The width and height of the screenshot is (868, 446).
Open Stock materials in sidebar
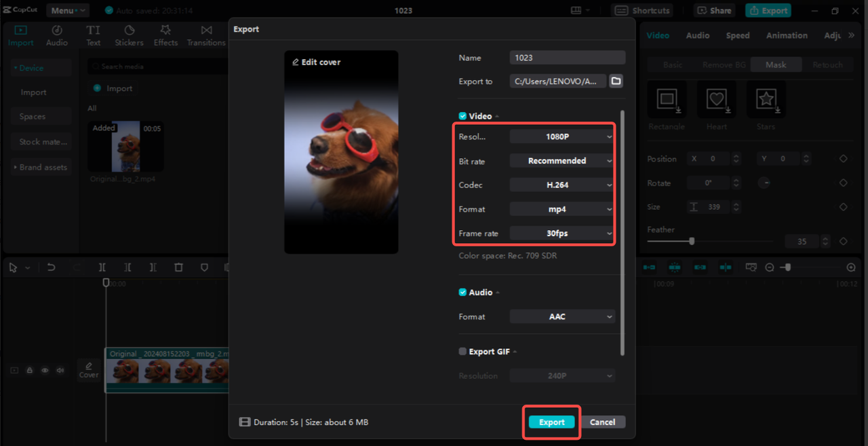pyautogui.click(x=41, y=142)
